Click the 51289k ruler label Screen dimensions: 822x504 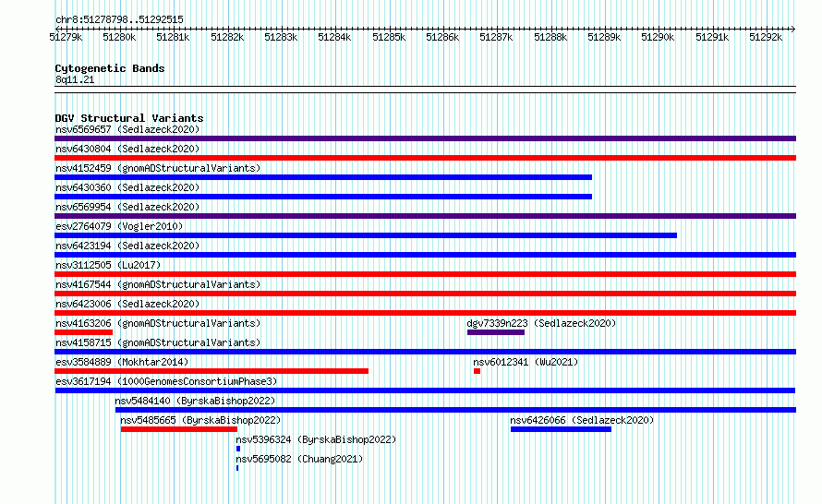[x=604, y=37]
